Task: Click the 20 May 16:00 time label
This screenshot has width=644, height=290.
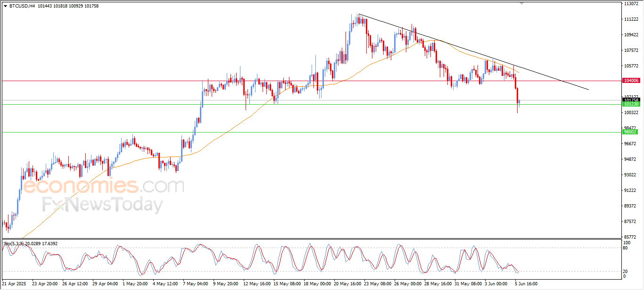Action: click(347, 284)
